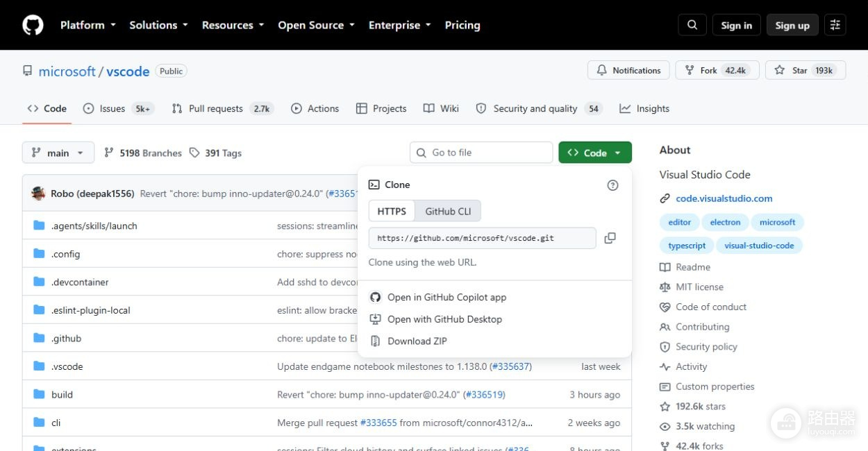Click the bell icon in Notifications button
868x451 pixels.
(x=601, y=70)
